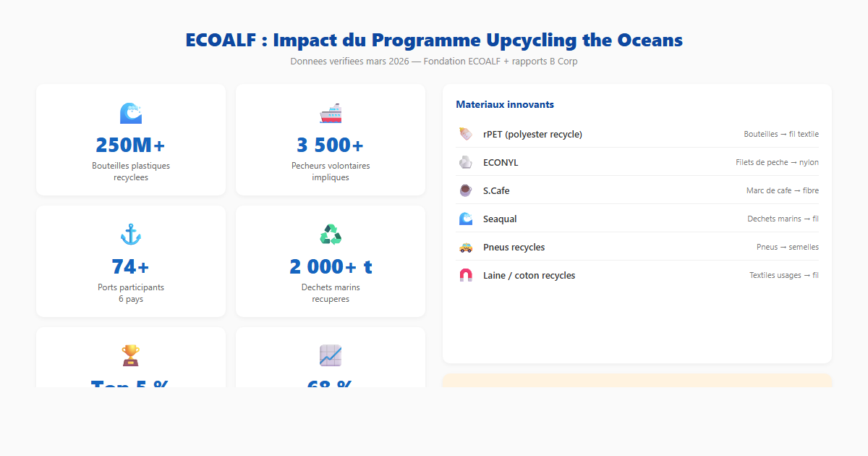Screen dimensions: 868x456
Task: Click the recycling symbol on Dechets marins card
Action: pyautogui.click(x=330, y=235)
